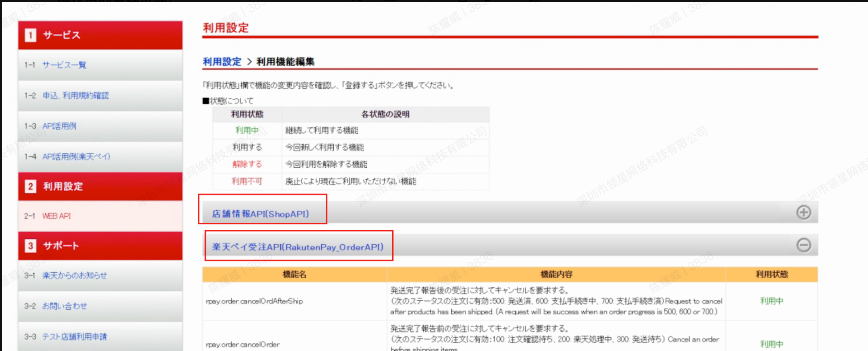Viewport: 868px width, 351px height.
Task: Click green 利用中 in status legend
Action: (x=247, y=130)
